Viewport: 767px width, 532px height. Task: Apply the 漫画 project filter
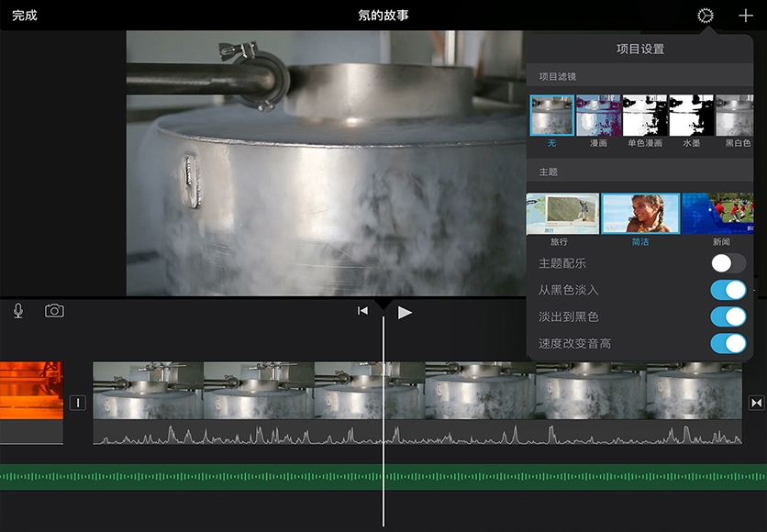point(598,116)
